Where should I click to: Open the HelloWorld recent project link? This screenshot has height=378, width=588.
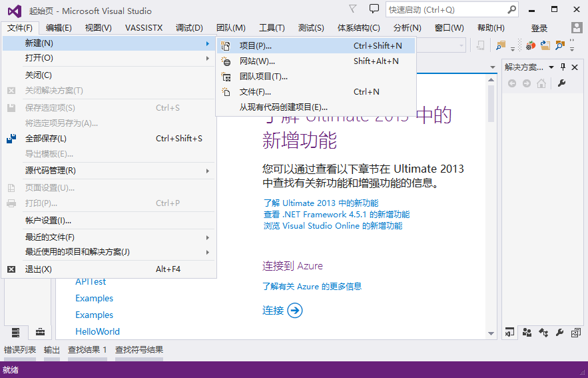pos(97,331)
